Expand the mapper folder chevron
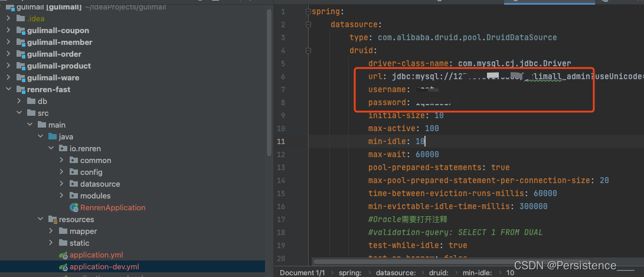The image size is (644, 277). coord(51,232)
